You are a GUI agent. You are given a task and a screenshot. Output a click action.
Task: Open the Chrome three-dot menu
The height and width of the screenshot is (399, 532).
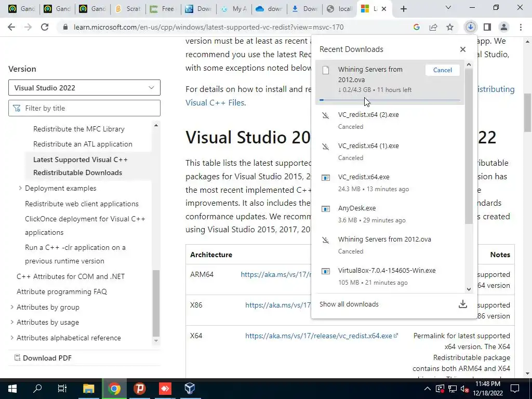click(521, 27)
